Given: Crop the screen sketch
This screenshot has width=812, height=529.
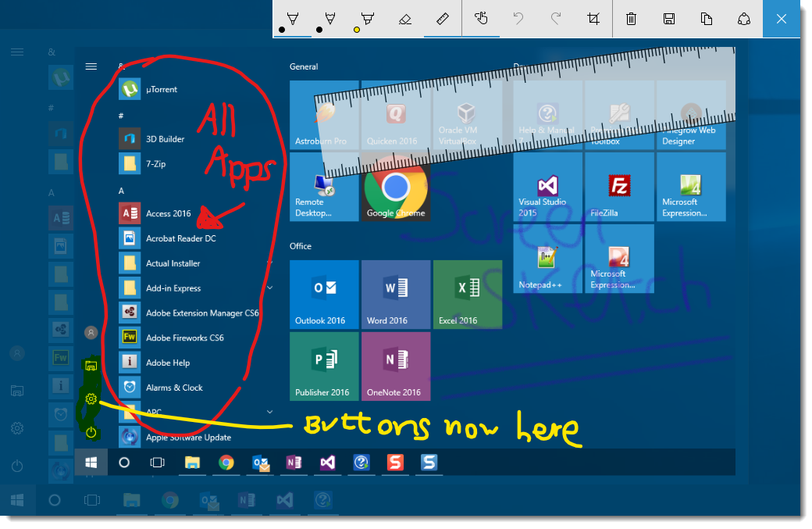Looking at the screenshot, I should point(593,19).
